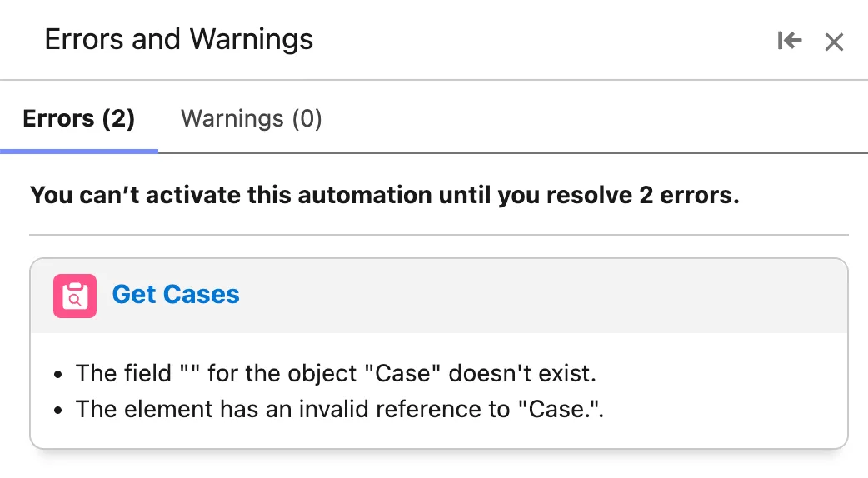Viewport: 868px width, 478px height.
Task: Click the can't activate automation notice
Action: (x=384, y=196)
